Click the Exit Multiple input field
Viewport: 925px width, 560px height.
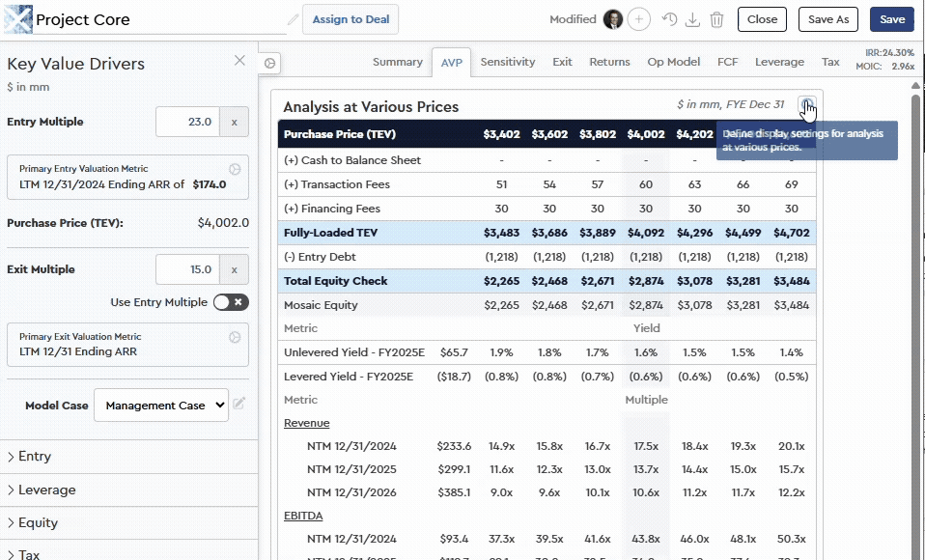186,270
